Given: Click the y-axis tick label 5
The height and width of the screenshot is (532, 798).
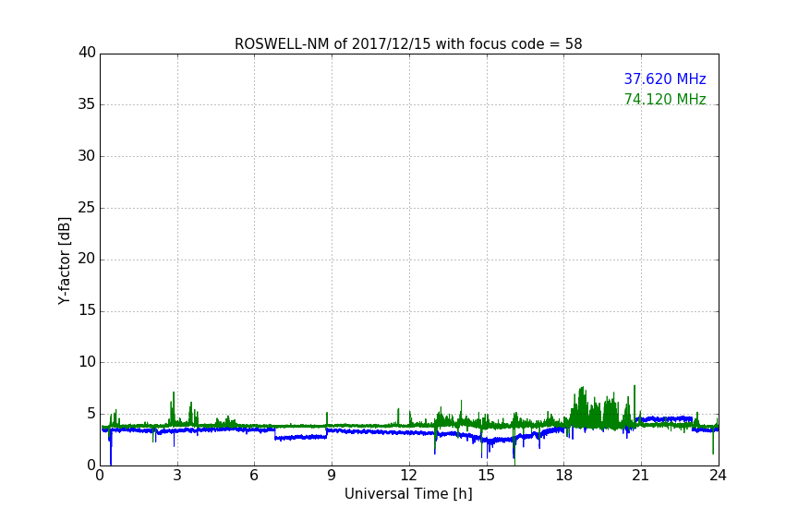Looking at the screenshot, I should tap(91, 414).
